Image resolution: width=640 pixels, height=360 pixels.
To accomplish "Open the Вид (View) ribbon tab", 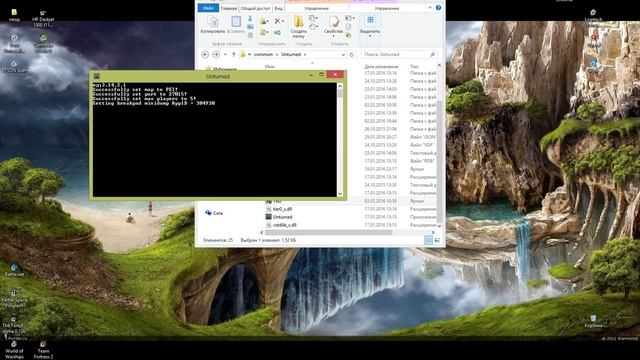I will 278,8.
